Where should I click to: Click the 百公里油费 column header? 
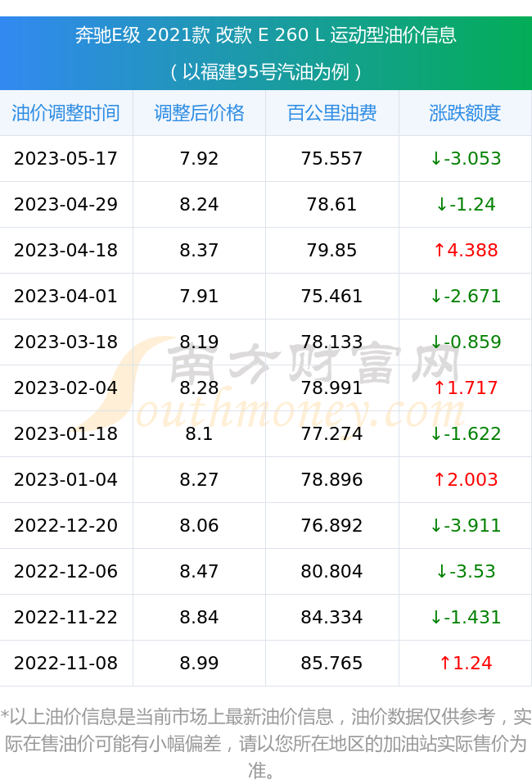pos(332,113)
